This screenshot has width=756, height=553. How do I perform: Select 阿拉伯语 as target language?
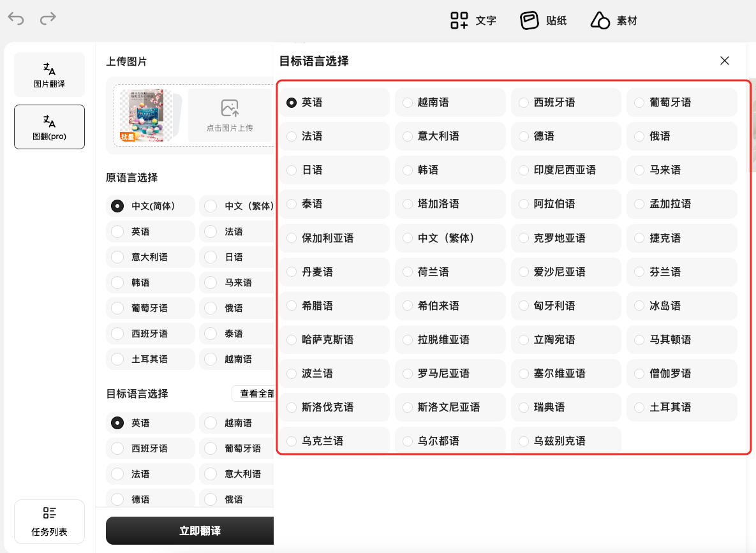coord(566,203)
